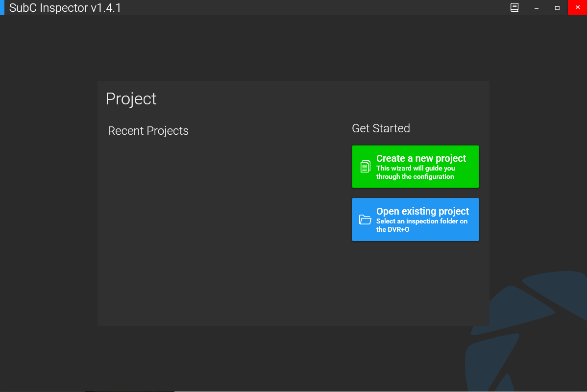The image size is (587, 392).
Task: Click the "Create a new project" title text
Action: coord(421,158)
